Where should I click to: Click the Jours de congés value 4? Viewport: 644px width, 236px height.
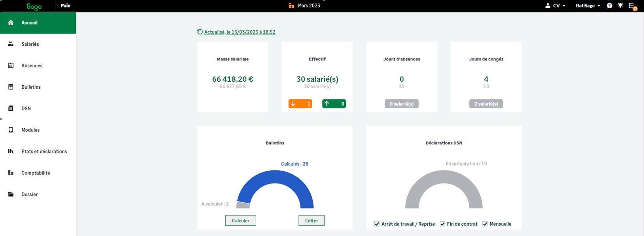[486, 79]
